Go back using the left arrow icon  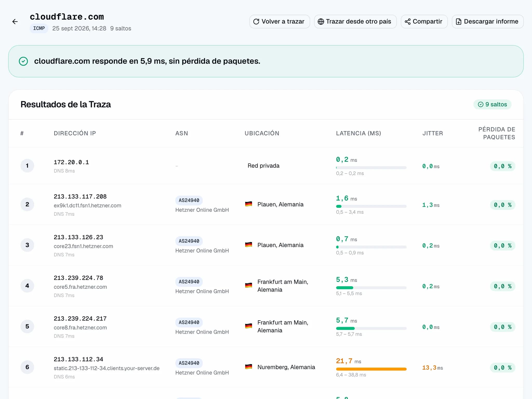15,22
